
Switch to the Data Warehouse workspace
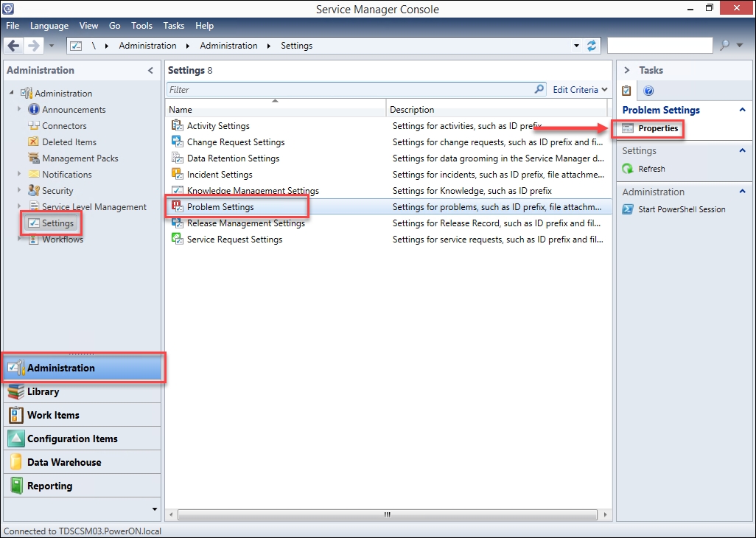point(82,462)
